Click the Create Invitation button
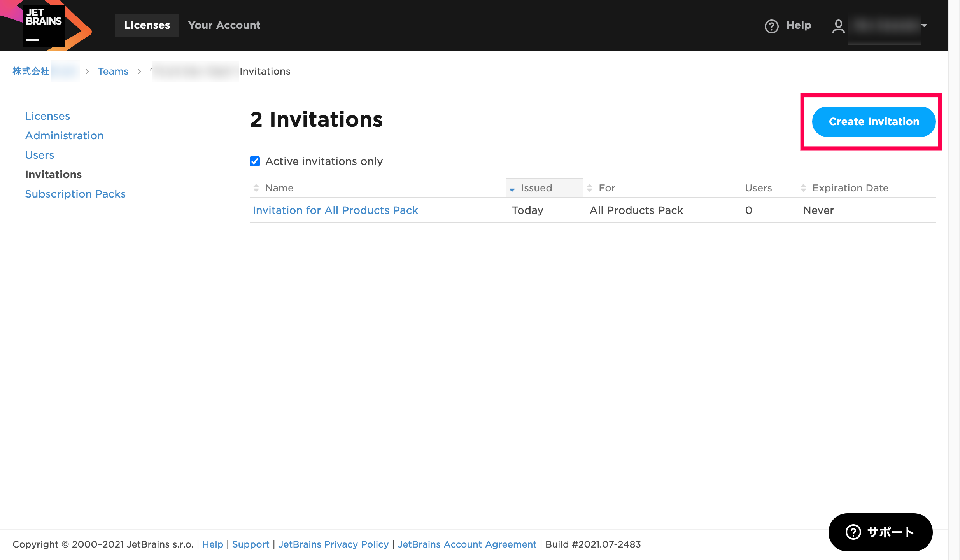This screenshot has width=960, height=560. point(874,122)
